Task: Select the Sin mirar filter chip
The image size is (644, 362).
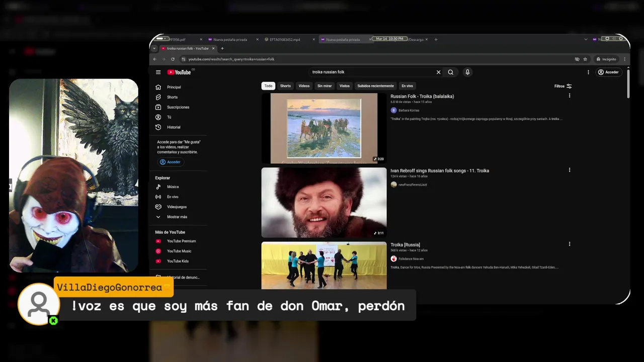Action: click(x=325, y=86)
